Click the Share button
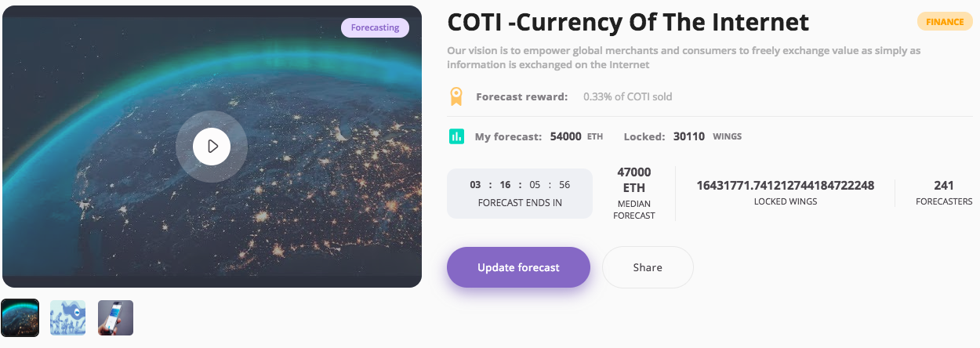This screenshot has width=980, height=348. tap(648, 267)
